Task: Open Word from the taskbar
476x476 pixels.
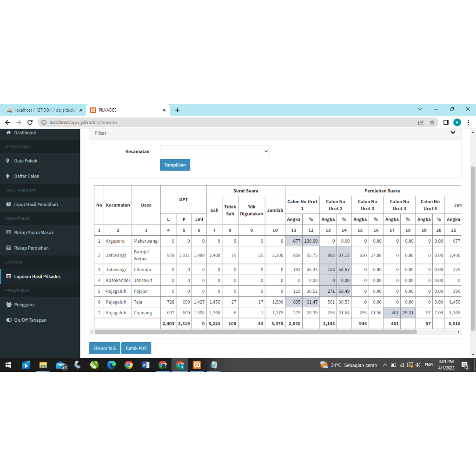Action: 145,365
